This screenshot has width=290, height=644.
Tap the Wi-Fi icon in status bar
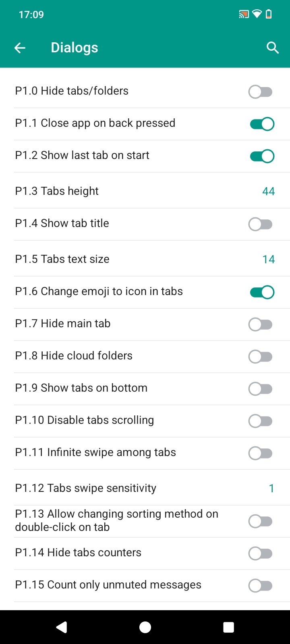pyautogui.click(x=257, y=15)
